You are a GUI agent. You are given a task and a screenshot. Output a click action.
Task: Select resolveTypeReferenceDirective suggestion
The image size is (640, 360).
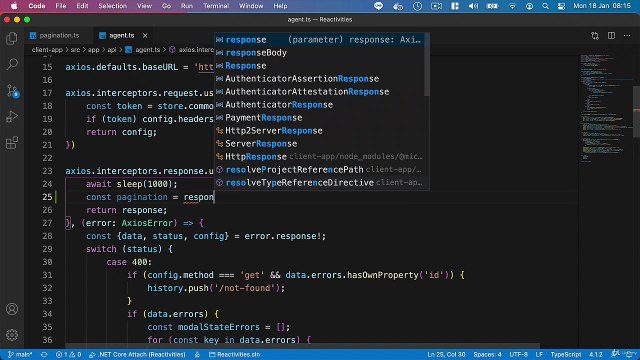[320, 182]
